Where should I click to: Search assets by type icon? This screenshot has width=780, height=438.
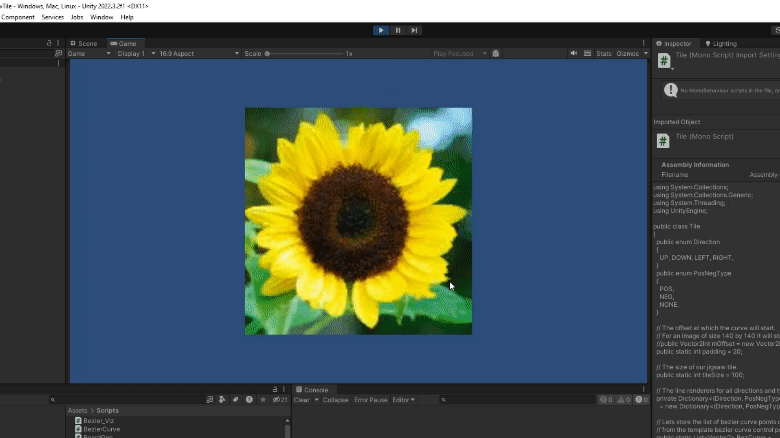(x=222, y=400)
